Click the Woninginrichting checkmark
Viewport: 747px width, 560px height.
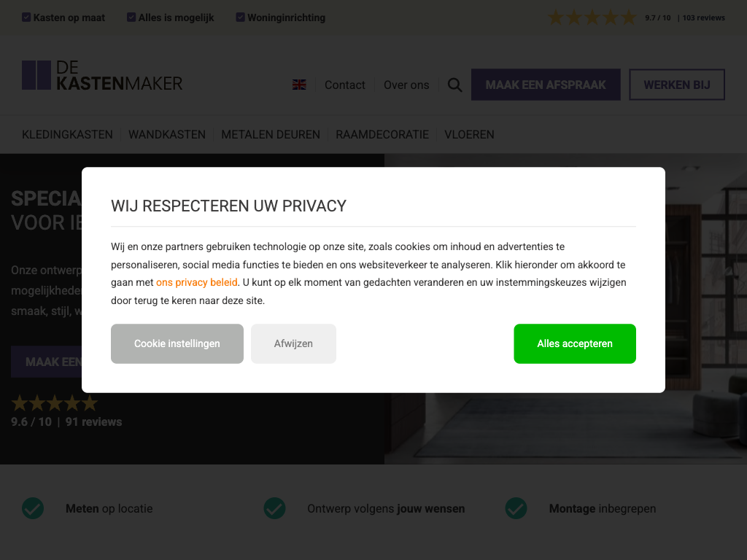pos(240,17)
